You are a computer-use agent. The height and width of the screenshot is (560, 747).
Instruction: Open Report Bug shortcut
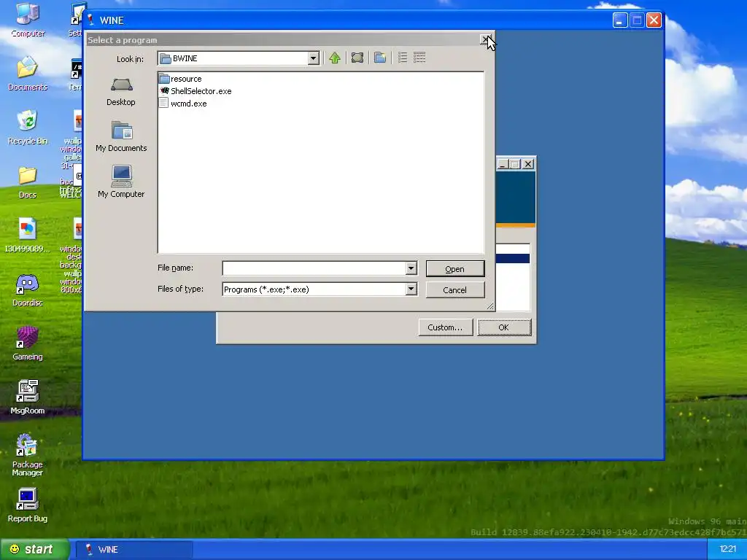[x=27, y=505]
